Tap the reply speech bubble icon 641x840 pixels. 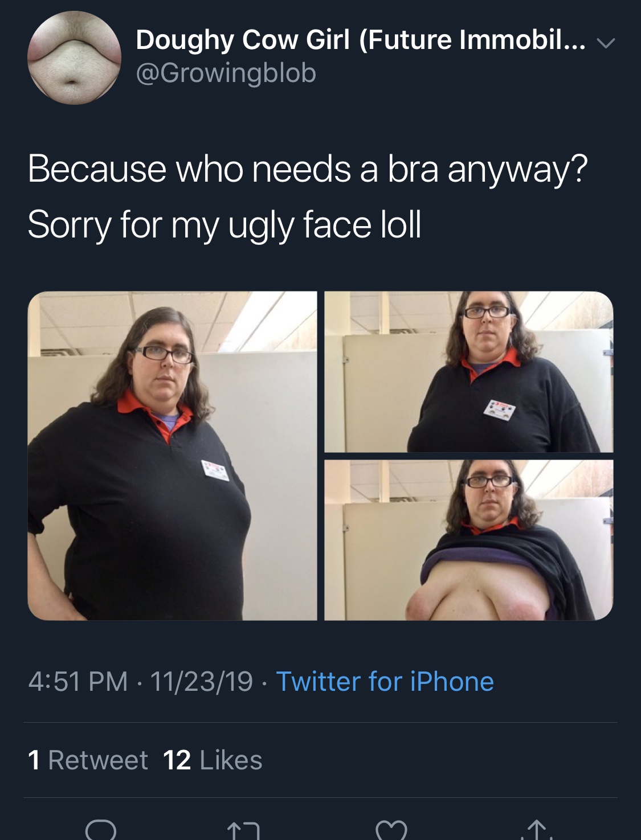click(x=101, y=830)
